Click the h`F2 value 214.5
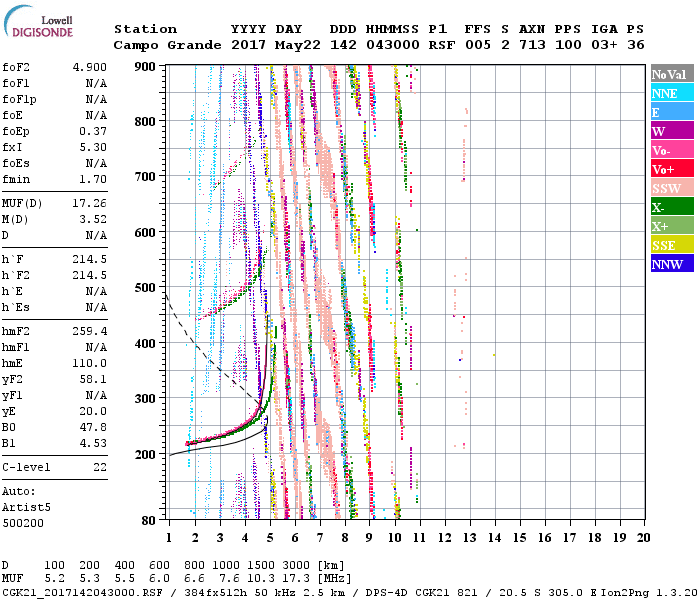 (90, 275)
